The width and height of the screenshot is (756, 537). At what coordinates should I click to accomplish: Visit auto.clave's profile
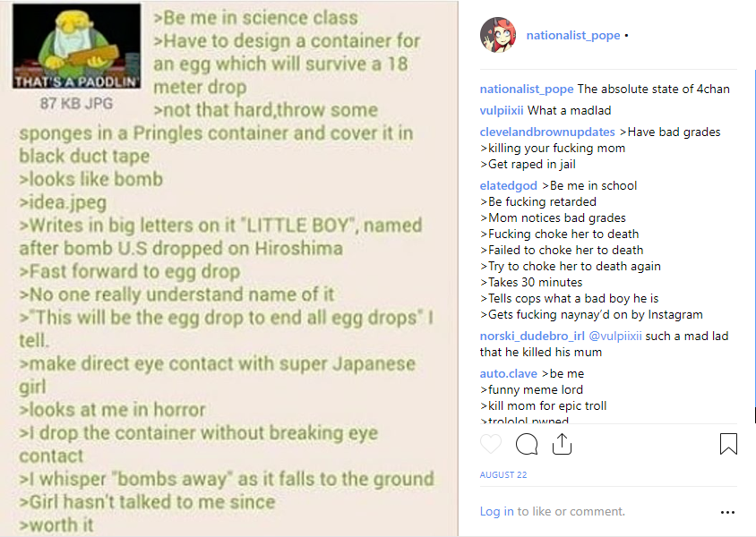[x=508, y=373]
